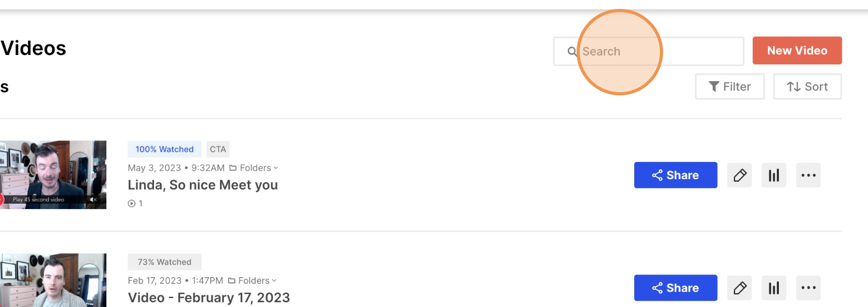Share the Video - February 17, 2023

click(x=676, y=288)
